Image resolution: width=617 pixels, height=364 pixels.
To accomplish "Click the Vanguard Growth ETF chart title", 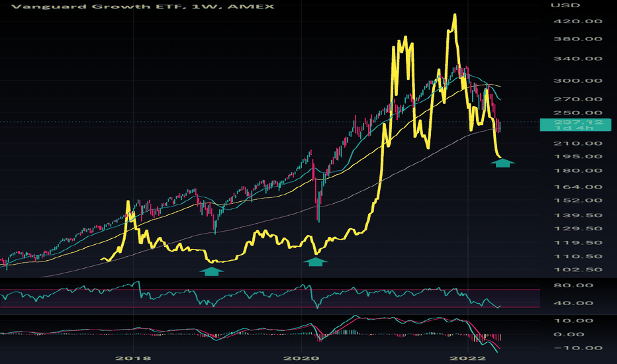I will coord(143,7).
